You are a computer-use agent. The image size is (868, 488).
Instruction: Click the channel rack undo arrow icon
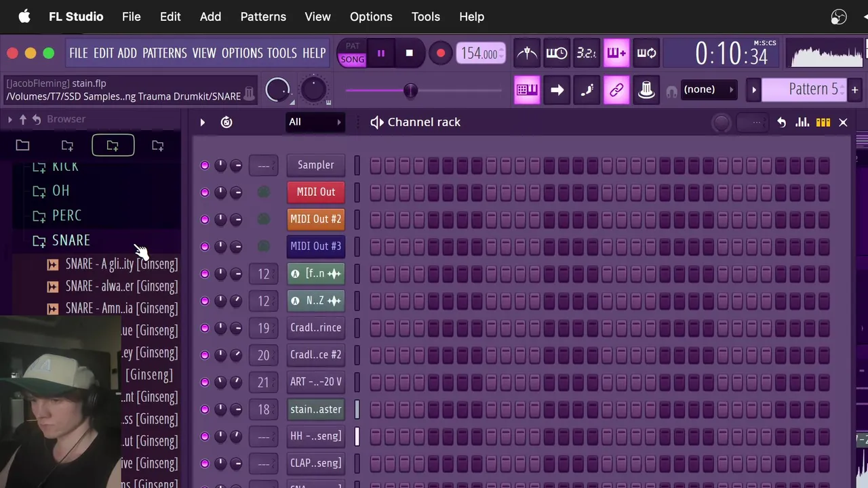coord(781,123)
